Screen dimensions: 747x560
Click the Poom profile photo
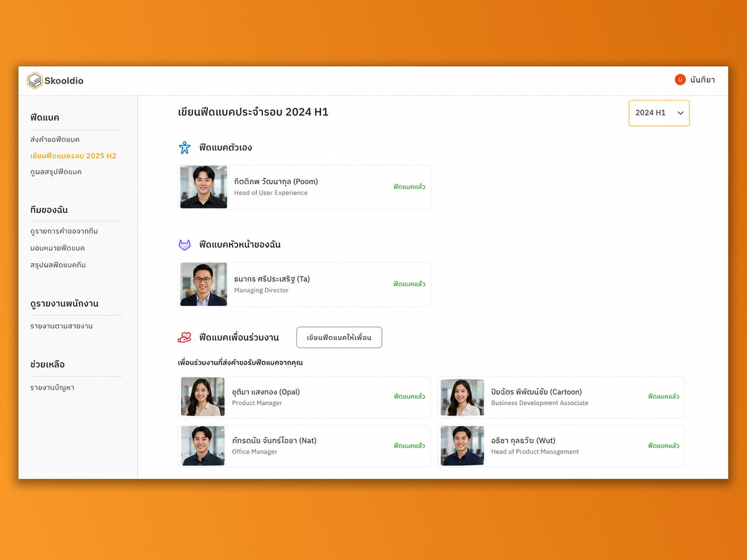204,187
